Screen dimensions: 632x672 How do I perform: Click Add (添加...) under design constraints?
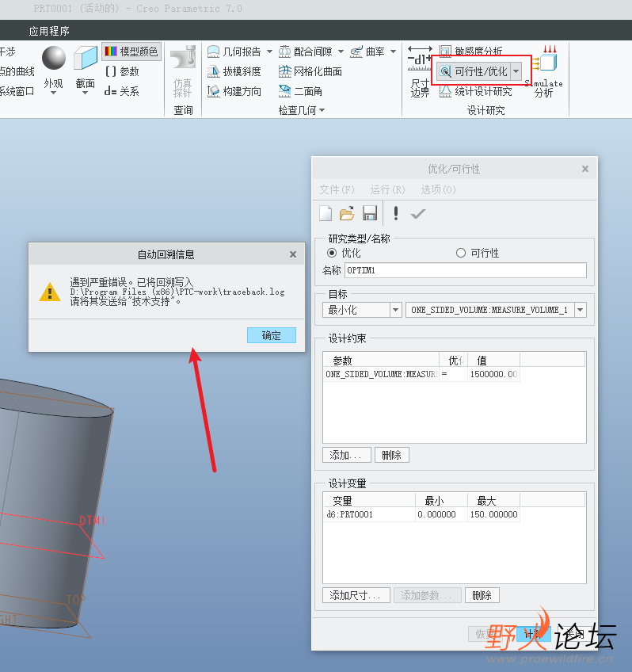pyautogui.click(x=345, y=455)
